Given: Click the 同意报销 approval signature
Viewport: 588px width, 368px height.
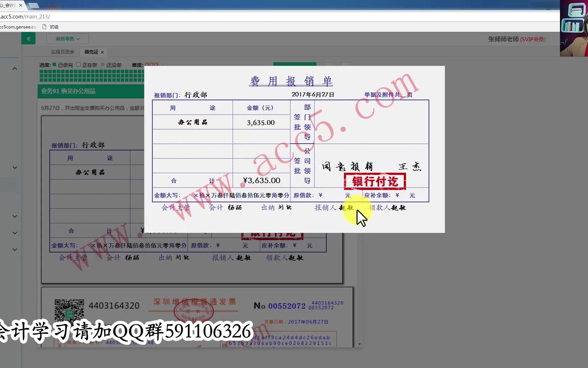Looking at the screenshot, I should [x=347, y=166].
